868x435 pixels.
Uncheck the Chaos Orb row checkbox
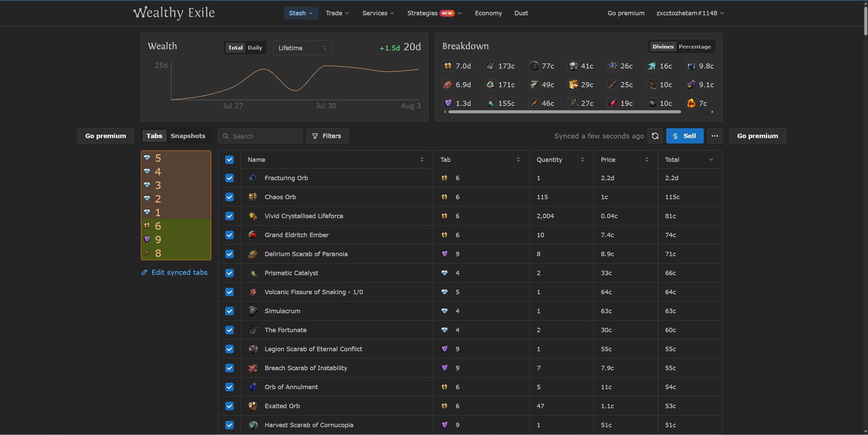230,197
